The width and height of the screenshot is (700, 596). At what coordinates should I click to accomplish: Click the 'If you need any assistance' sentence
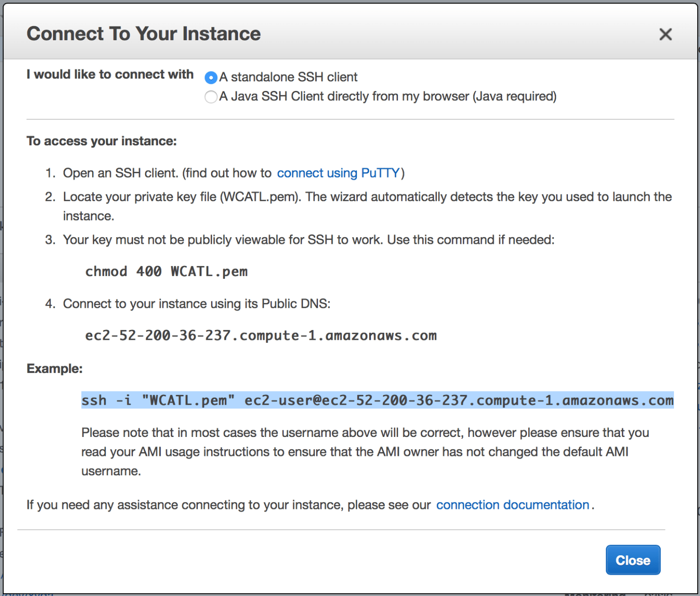pos(228,505)
